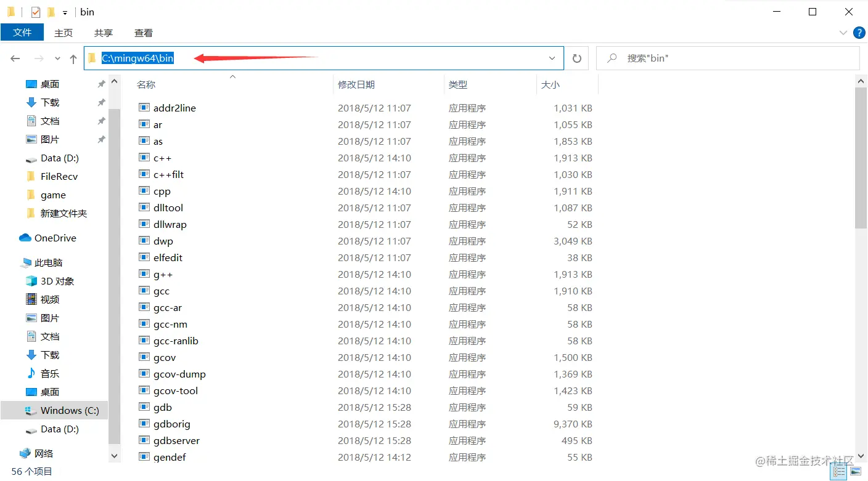
Task: Select Data (D:) under 此电脑
Action: (x=60, y=429)
